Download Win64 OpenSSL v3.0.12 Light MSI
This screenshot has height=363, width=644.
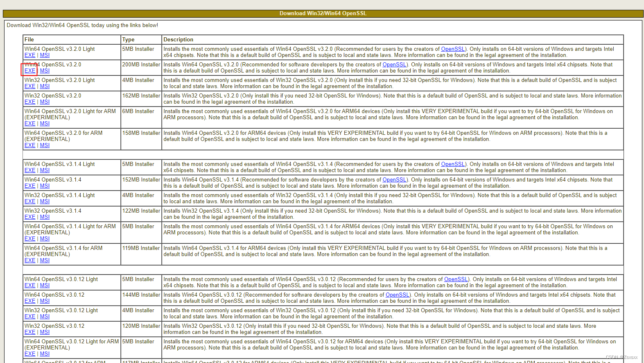pyautogui.click(x=45, y=286)
